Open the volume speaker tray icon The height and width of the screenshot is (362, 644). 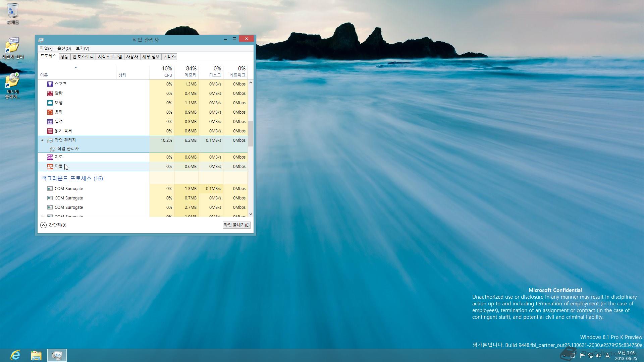pyautogui.click(x=599, y=356)
